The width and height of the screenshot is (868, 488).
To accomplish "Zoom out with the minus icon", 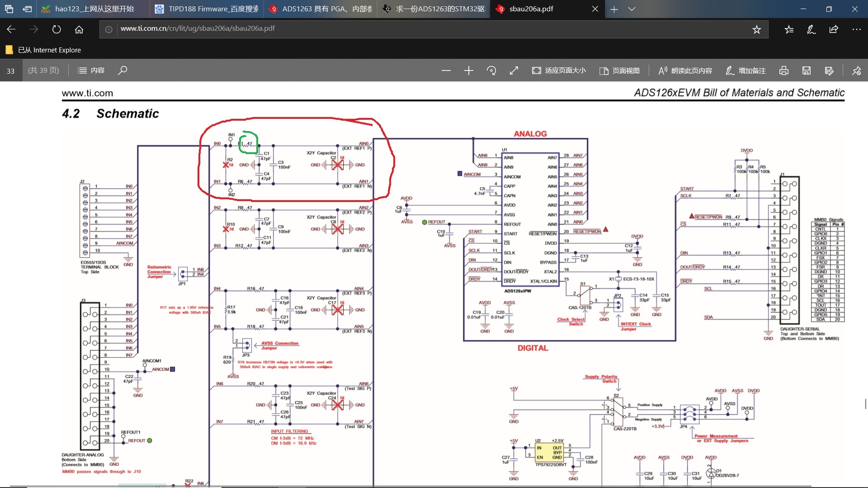I will (x=446, y=70).
